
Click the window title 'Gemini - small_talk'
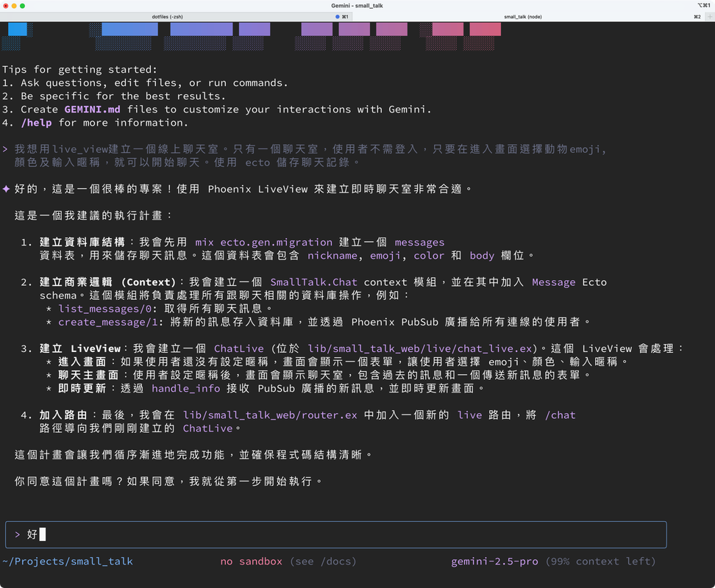pos(357,5)
